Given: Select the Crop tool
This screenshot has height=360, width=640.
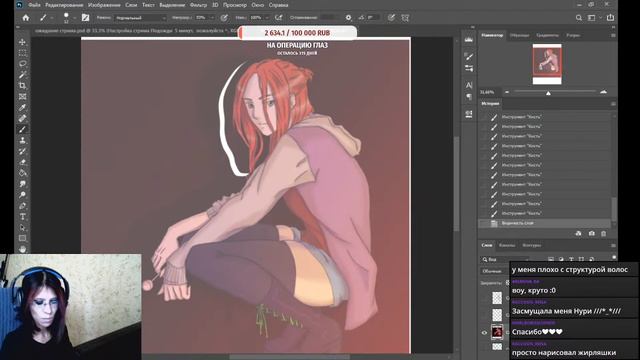Looking at the screenshot, I should tap(22, 86).
